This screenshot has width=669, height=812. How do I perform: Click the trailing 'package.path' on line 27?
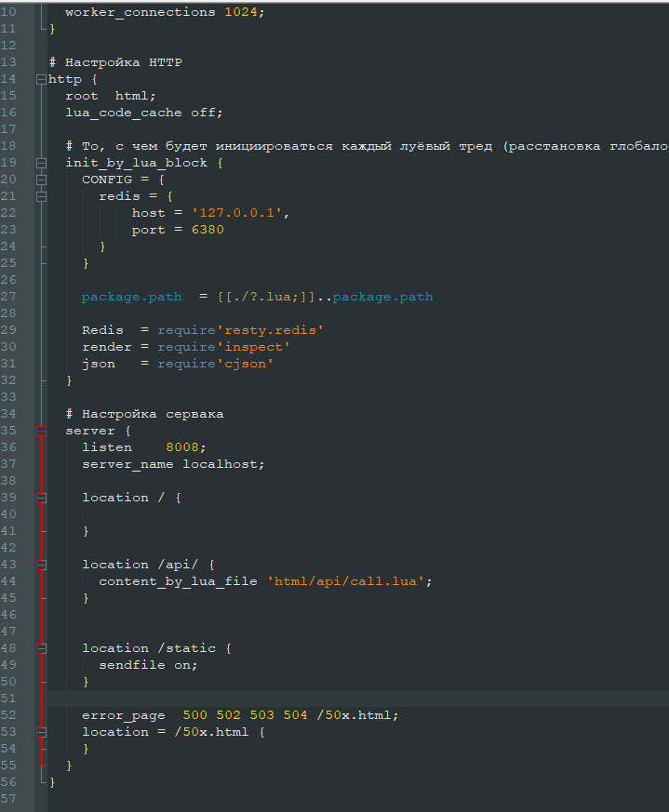(x=382, y=298)
